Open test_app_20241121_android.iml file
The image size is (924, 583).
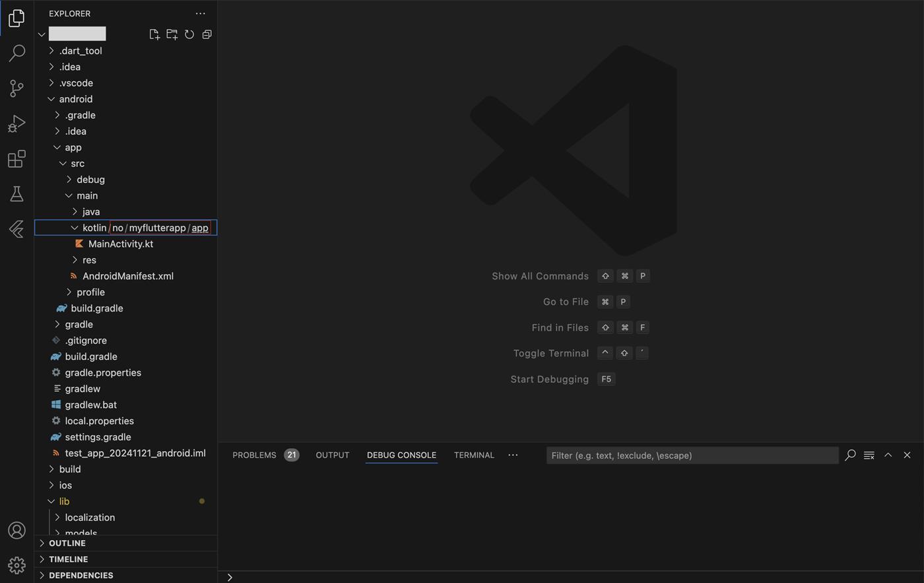[x=135, y=453]
